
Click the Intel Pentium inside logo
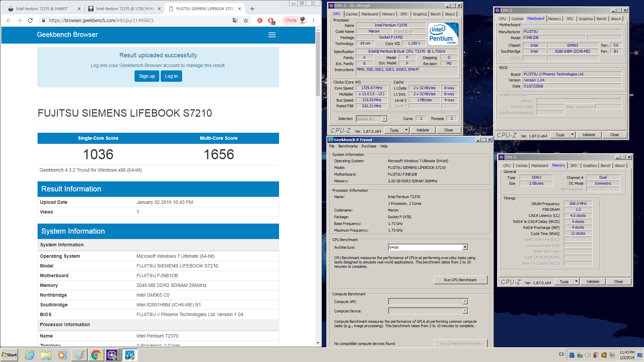444,34
